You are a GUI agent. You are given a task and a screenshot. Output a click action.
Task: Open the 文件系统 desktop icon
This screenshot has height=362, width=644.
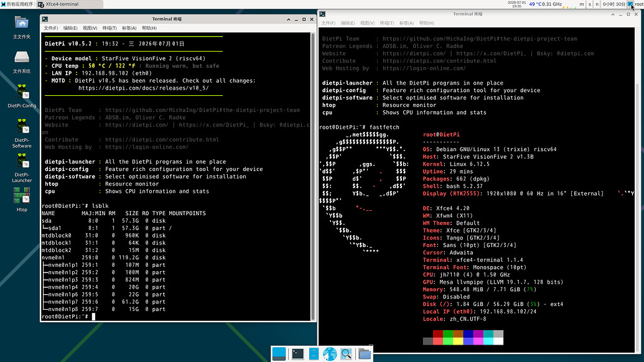22,62
